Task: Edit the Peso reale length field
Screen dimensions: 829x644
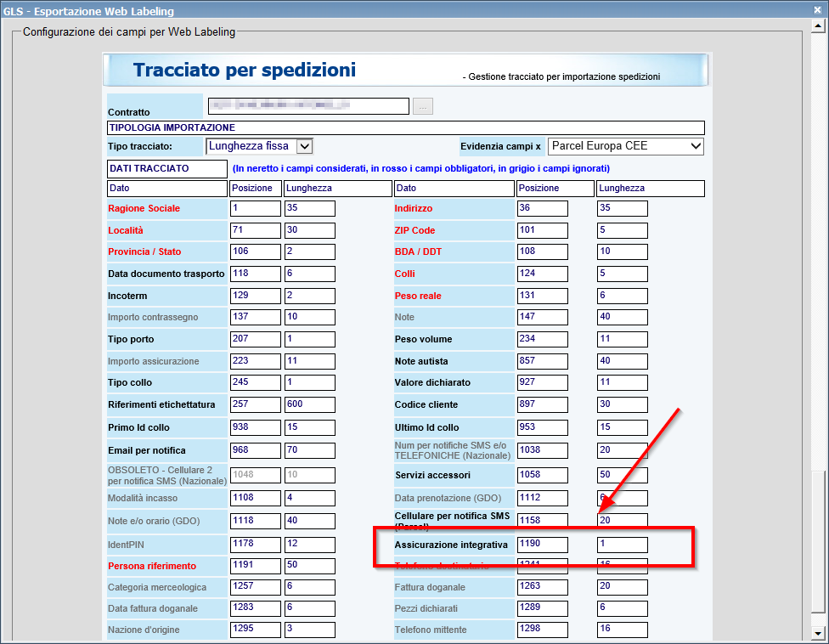Action: [623, 297]
